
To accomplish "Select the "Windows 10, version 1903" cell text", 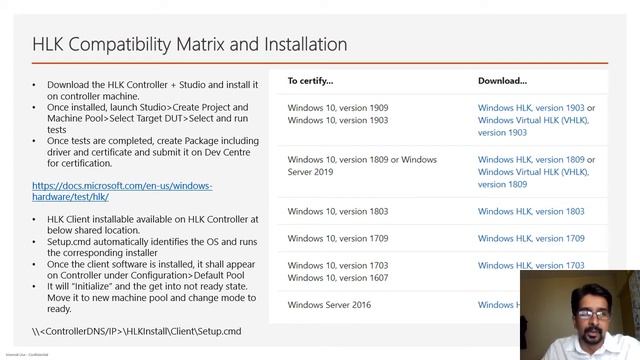I will pos(338,120).
